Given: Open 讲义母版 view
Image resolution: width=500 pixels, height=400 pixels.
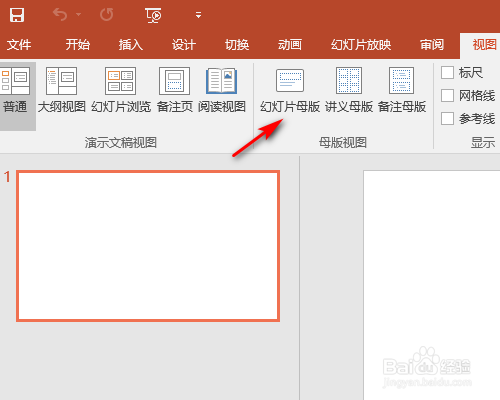Looking at the screenshot, I should pos(349,90).
